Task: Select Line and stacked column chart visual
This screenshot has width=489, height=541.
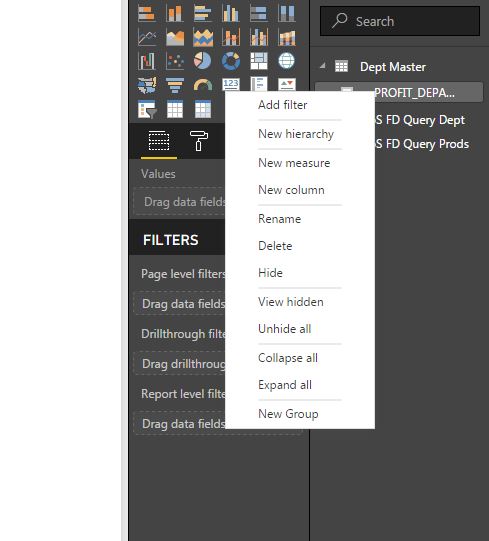Action: pos(231,37)
